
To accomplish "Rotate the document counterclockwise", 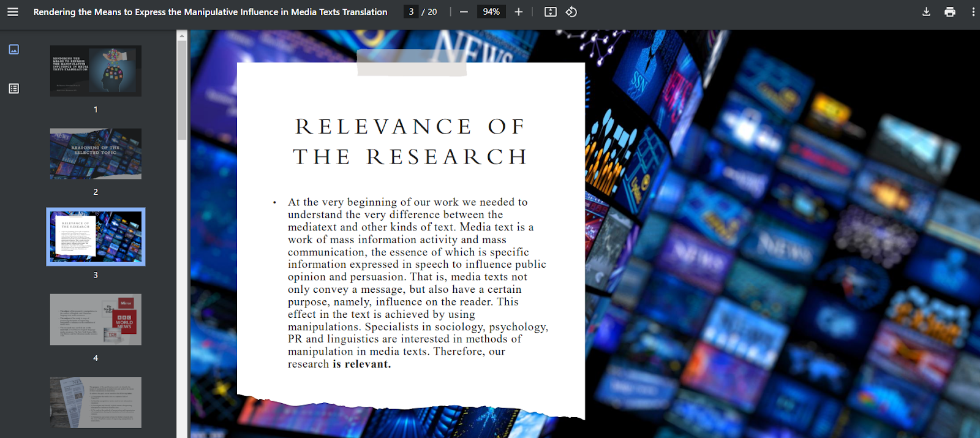I will 571,12.
